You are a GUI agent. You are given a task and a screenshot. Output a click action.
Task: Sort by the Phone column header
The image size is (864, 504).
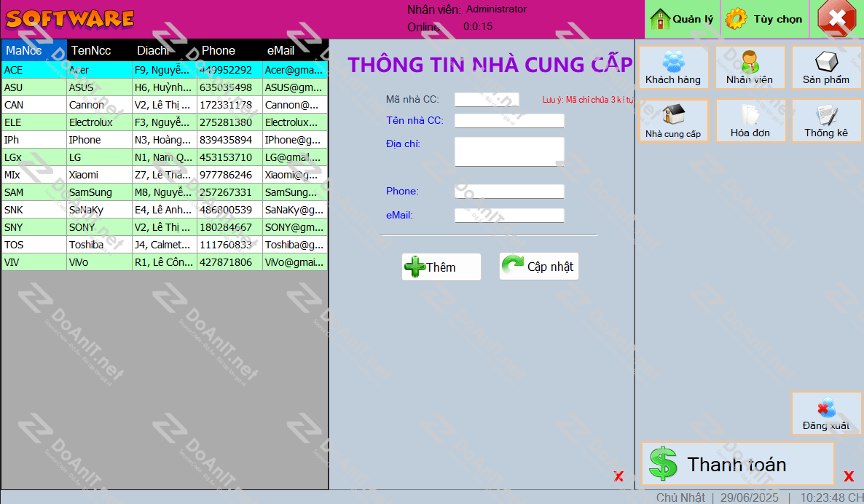point(229,50)
